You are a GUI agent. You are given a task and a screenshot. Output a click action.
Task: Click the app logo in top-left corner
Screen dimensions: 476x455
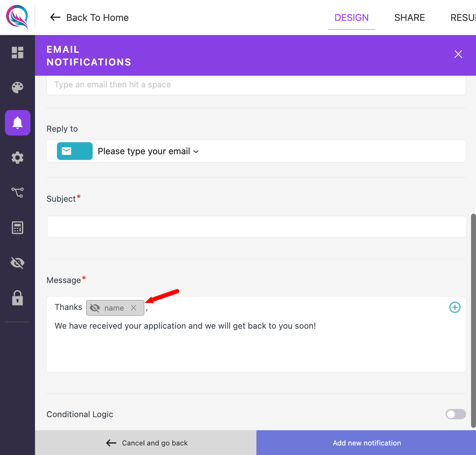(x=17, y=17)
